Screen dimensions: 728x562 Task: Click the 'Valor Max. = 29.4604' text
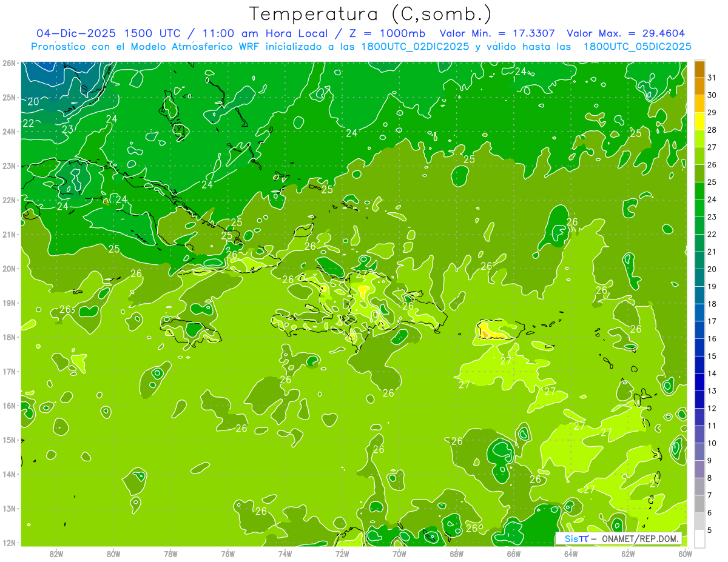[626, 33]
